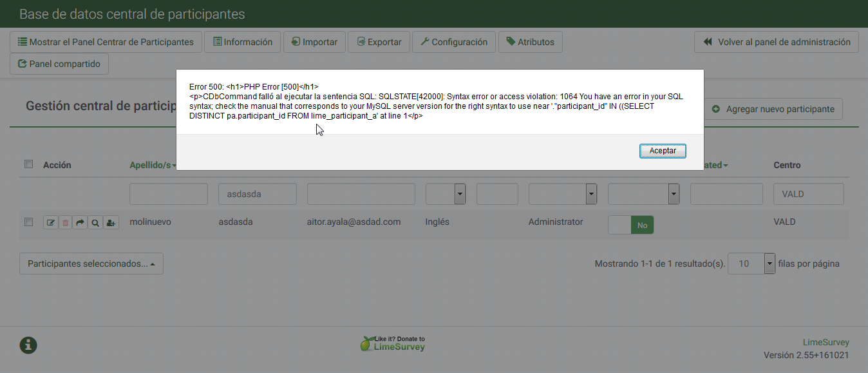This screenshot has height=373, width=868.
Task: Click the edit participant icon for molinuevo
Action: 50,223
